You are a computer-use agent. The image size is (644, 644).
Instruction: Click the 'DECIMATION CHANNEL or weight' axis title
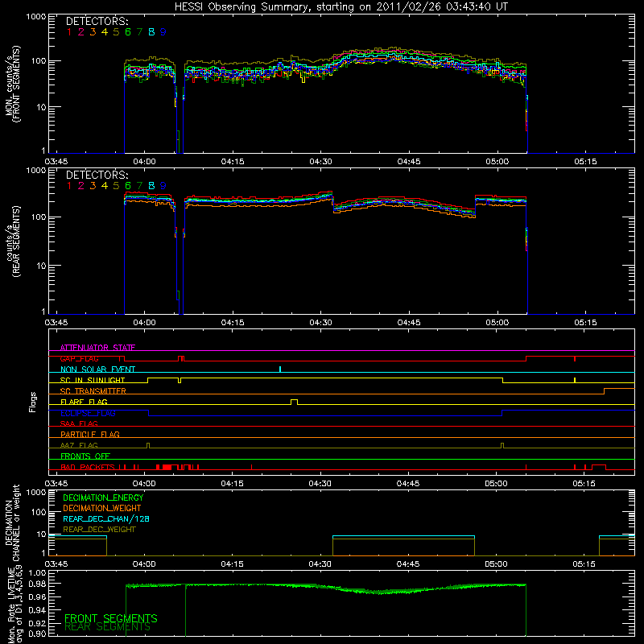13,522
